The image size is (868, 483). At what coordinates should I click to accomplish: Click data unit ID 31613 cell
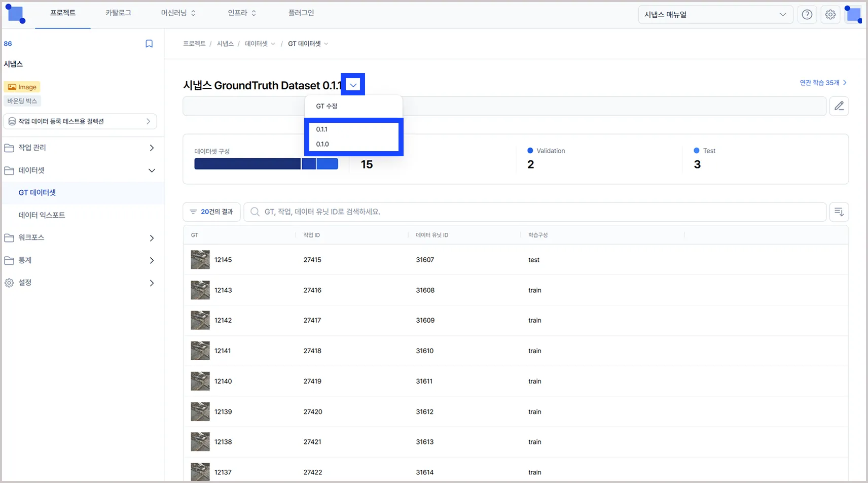click(x=425, y=442)
